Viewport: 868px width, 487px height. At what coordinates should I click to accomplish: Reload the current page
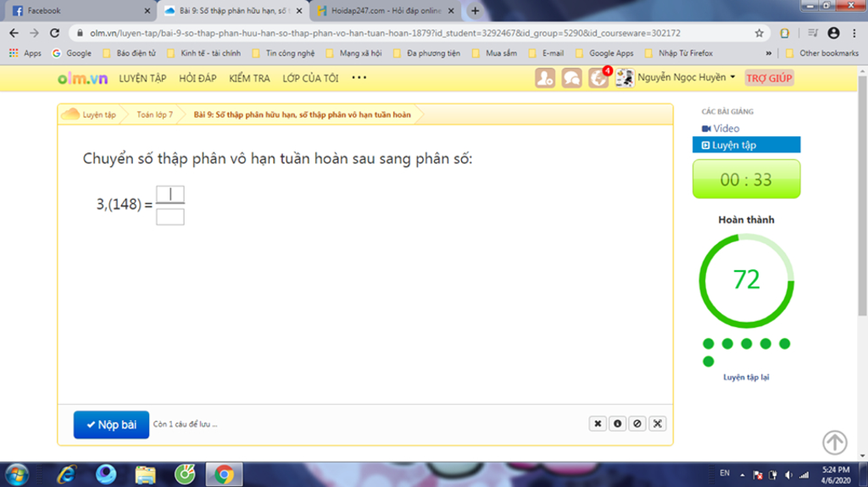click(x=54, y=33)
